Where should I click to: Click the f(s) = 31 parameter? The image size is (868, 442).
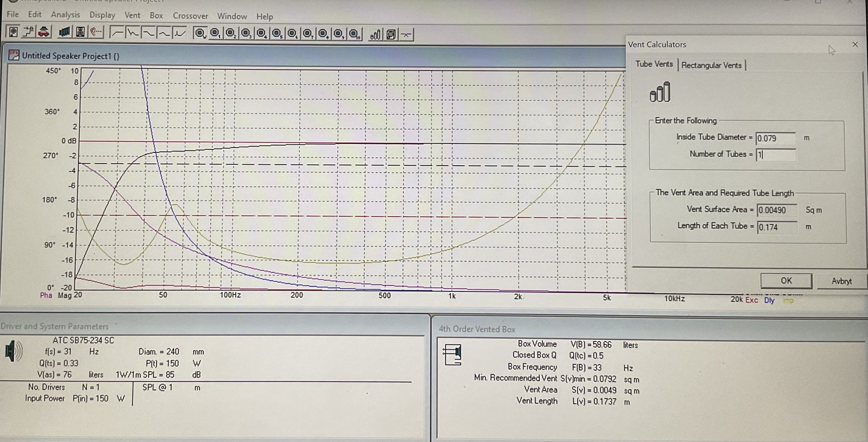point(58,352)
